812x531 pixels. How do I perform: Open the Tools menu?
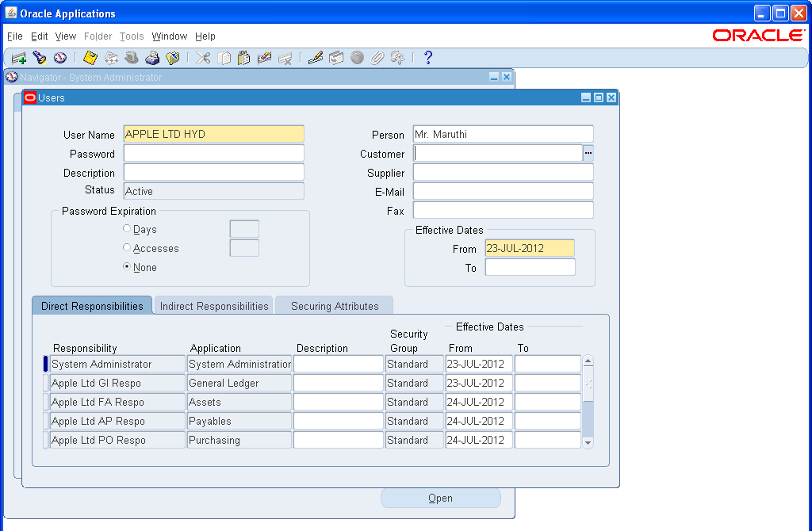click(x=132, y=36)
